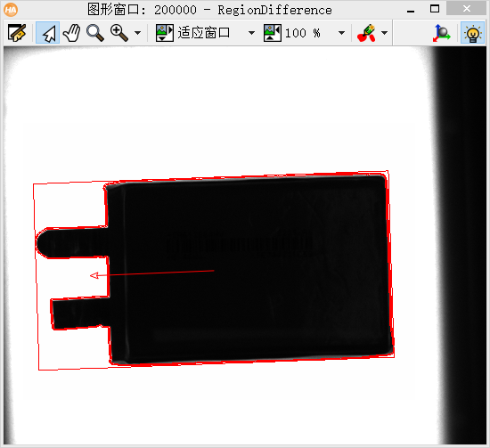Minimize the graphics window
Image resolution: width=490 pixels, height=448 pixels.
pyautogui.click(x=411, y=10)
